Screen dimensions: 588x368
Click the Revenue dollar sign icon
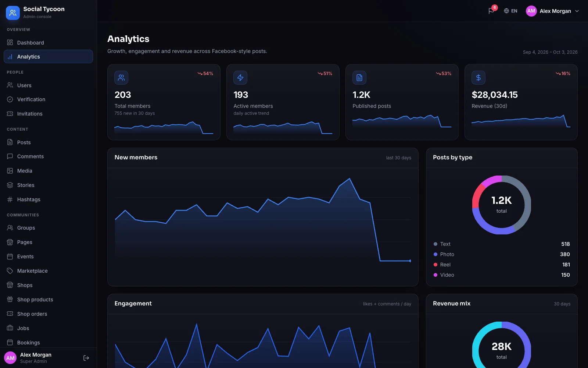[478, 78]
